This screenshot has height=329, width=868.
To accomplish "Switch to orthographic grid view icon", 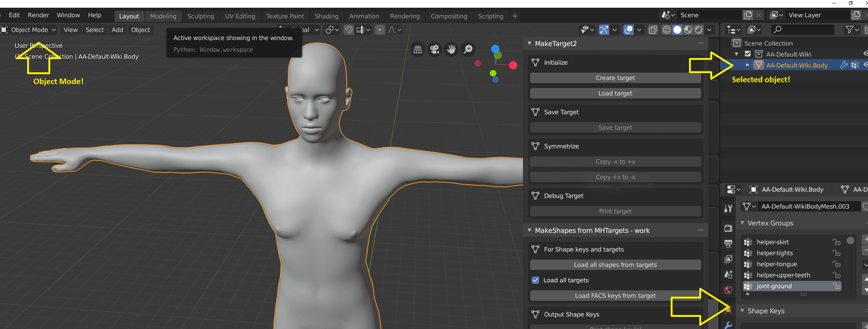I will tap(418, 50).
